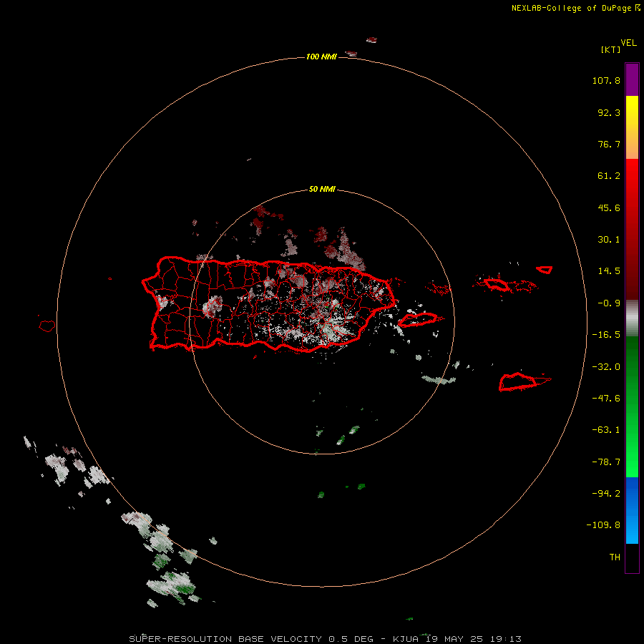This screenshot has height=644, width=644.
Task: Click the 76.7 legend value
Action: [609, 144]
